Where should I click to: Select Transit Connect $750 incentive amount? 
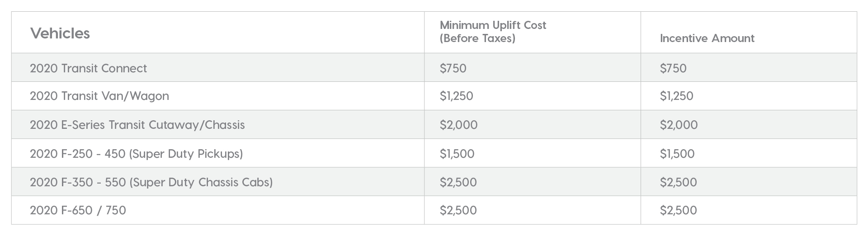(x=673, y=68)
